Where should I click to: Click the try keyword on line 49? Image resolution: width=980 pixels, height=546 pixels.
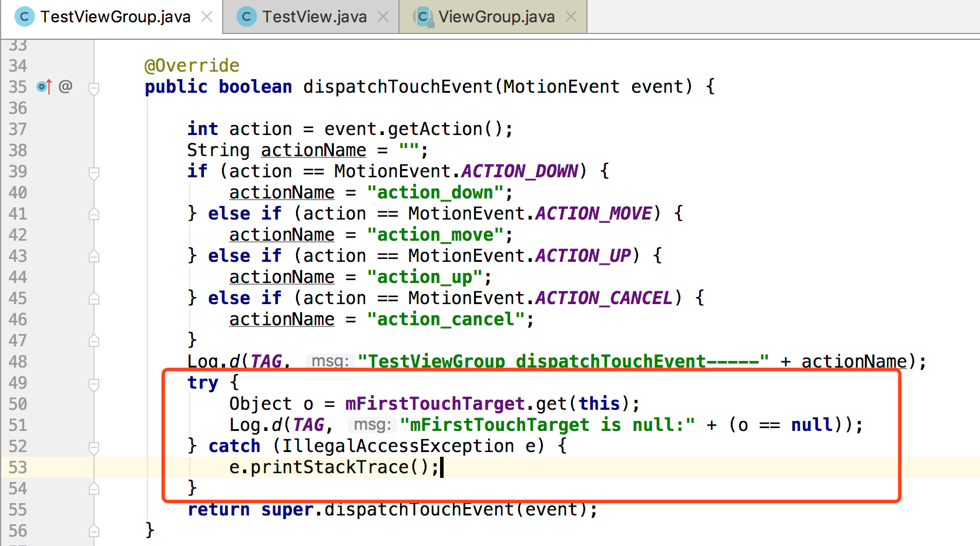(x=203, y=383)
